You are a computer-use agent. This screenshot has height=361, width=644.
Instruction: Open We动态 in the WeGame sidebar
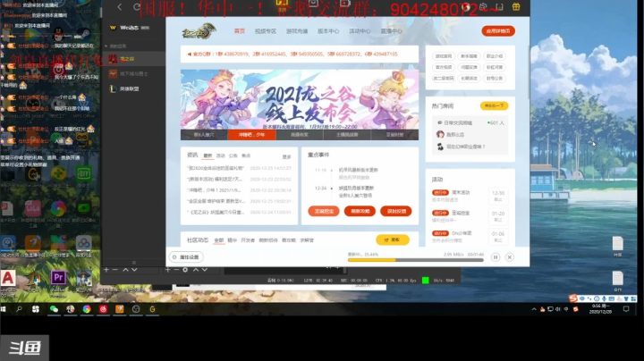click(130, 28)
